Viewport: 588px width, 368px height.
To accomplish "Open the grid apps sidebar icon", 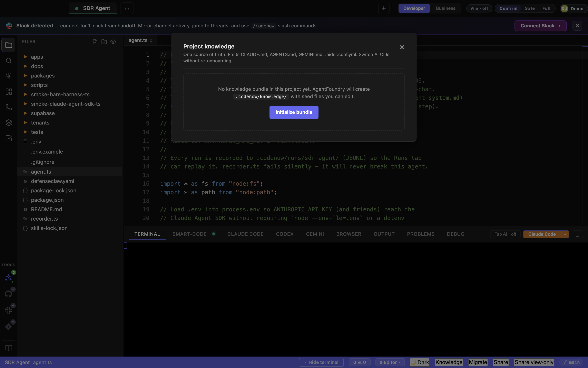I will pyautogui.click(x=9, y=92).
